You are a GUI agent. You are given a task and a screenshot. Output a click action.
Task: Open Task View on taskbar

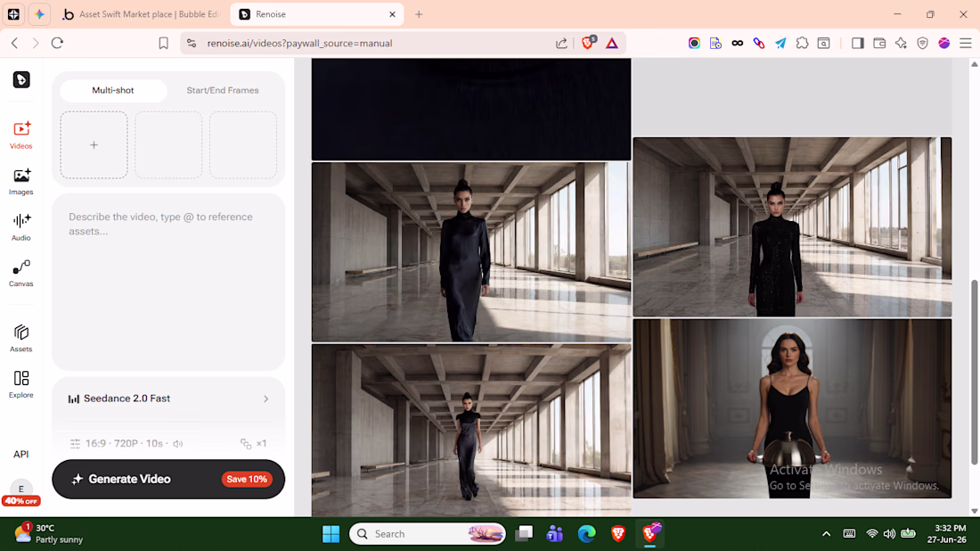tap(524, 533)
